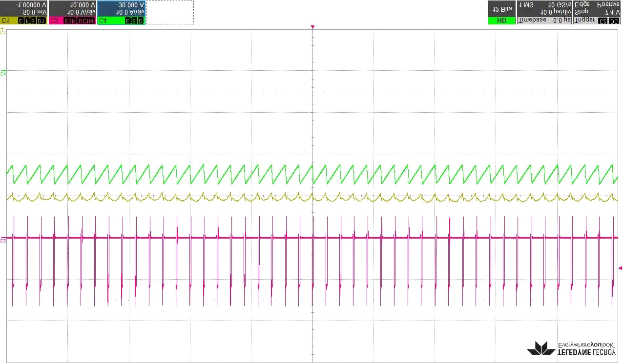Select the C4 green channel descriptor box
Image resolution: width=623 pixels, height=364 pixels.
click(121, 12)
